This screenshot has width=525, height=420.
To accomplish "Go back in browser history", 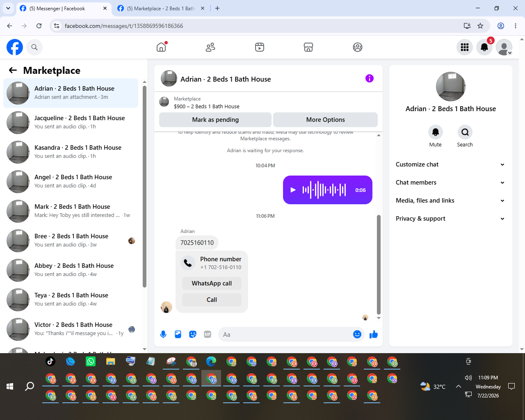I will coord(9,26).
